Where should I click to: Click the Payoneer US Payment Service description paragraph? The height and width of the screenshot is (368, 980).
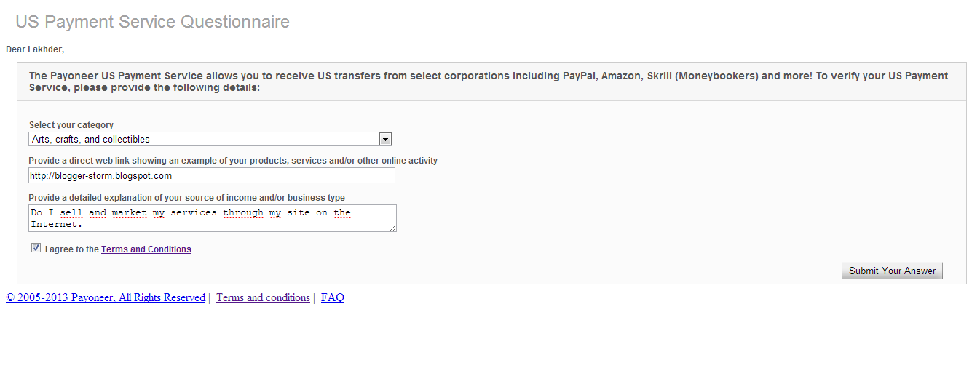click(489, 81)
